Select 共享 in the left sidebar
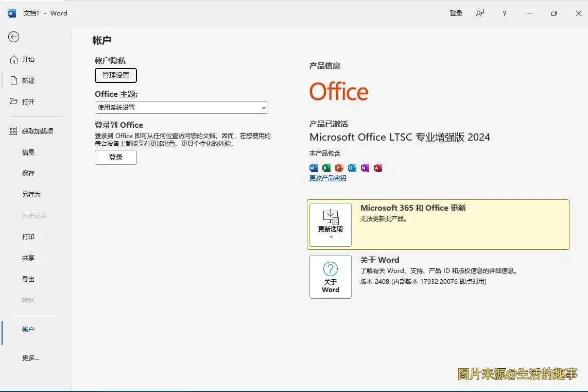 [28, 258]
